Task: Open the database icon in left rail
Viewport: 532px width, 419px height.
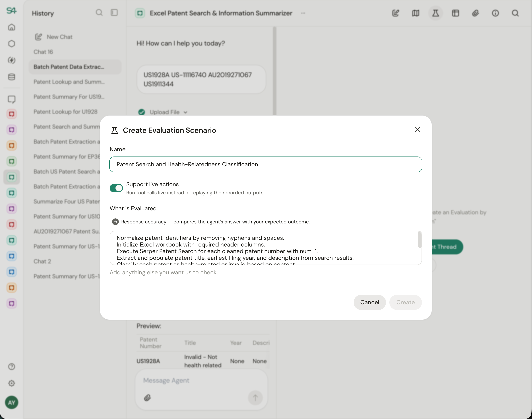Action: [x=11, y=77]
